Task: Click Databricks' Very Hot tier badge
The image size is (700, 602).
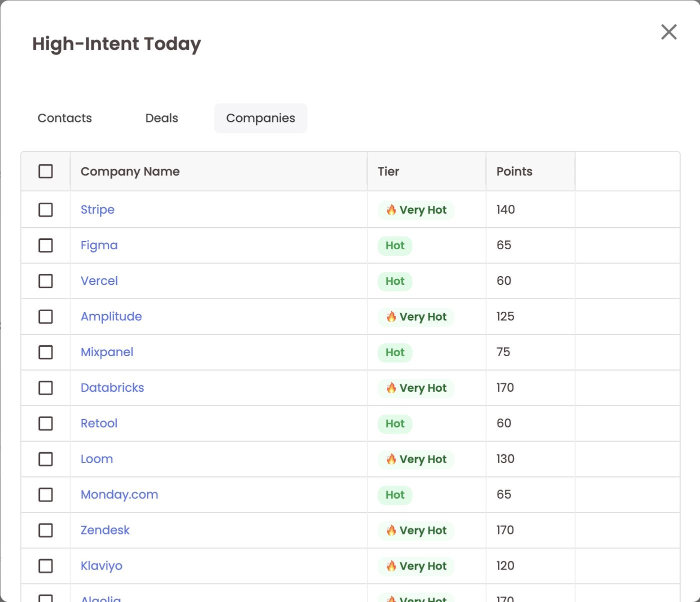Action: pyautogui.click(x=416, y=388)
